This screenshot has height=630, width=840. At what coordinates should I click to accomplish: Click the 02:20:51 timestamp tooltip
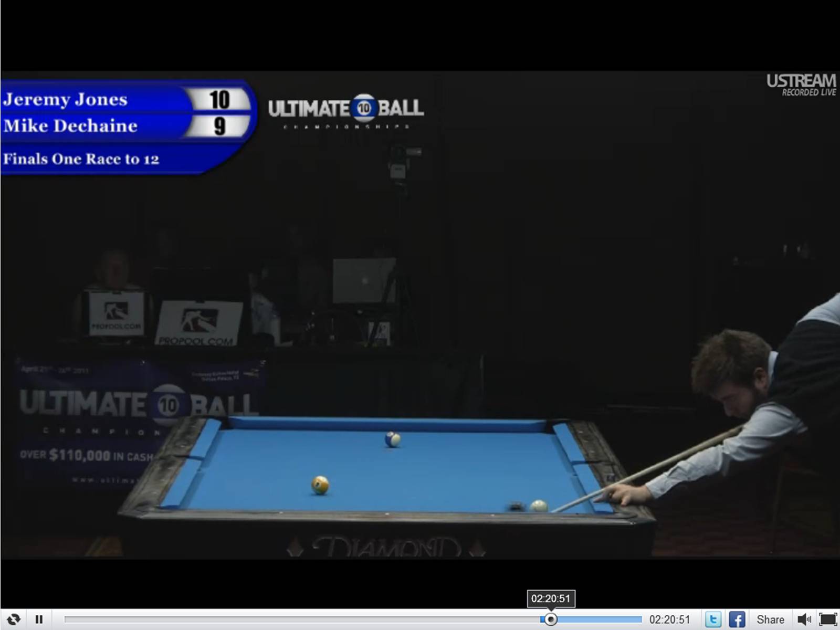pyautogui.click(x=550, y=598)
